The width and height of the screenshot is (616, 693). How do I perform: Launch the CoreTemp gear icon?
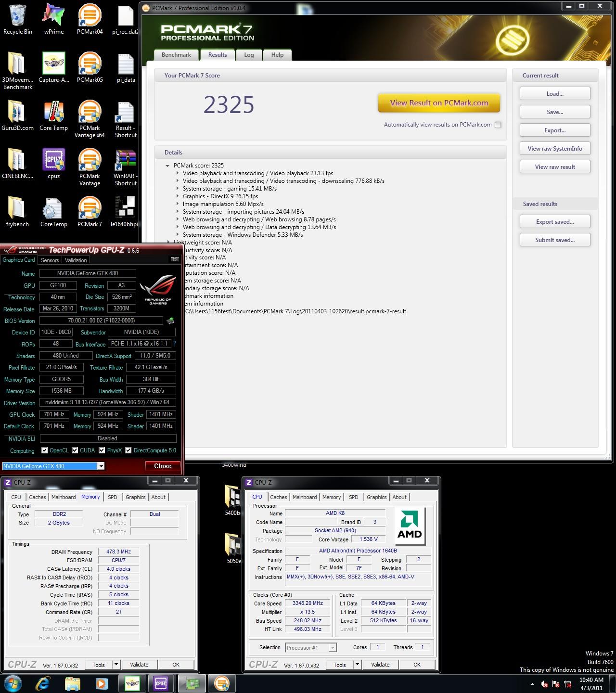point(53,212)
